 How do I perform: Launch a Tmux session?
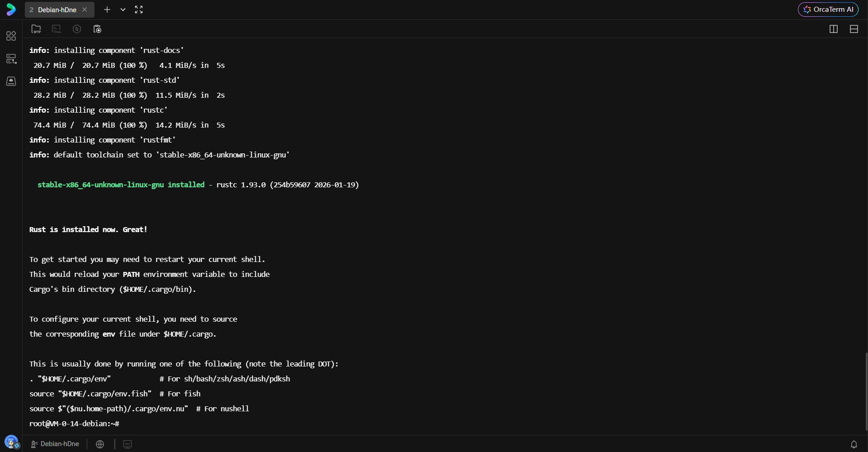coord(56,29)
